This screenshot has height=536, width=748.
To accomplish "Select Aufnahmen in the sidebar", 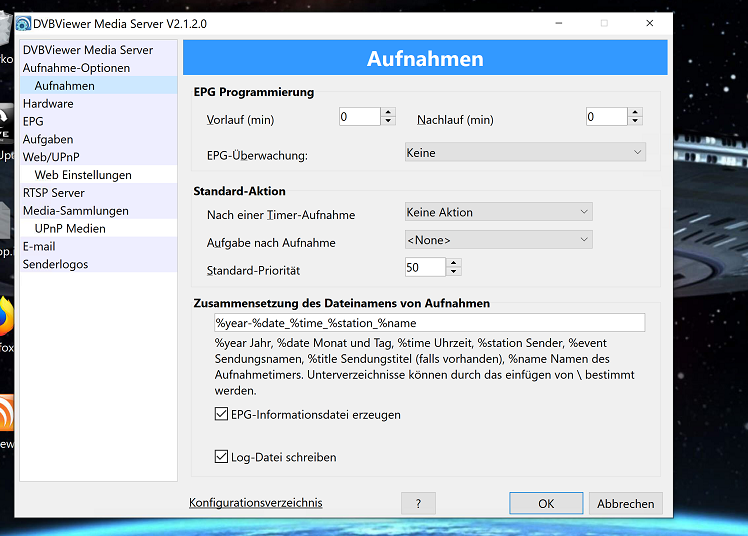I will pyautogui.click(x=98, y=86).
